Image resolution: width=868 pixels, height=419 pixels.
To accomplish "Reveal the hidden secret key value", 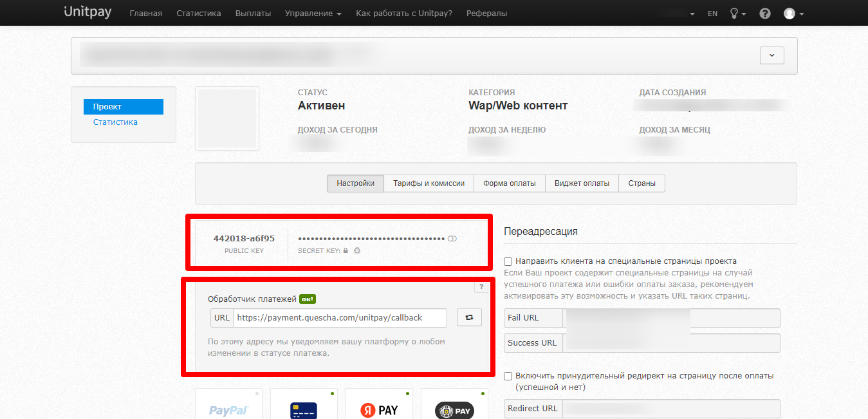I will 452,238.
